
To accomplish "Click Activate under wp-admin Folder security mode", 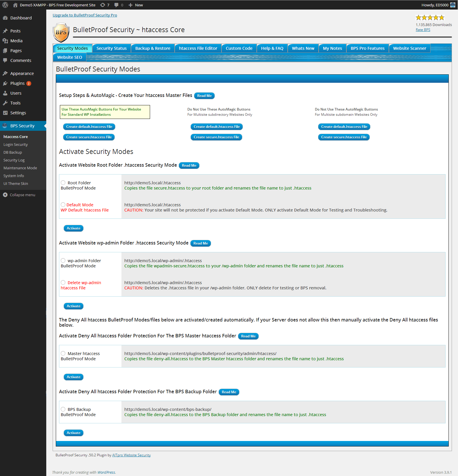I will click(x=74, y=306).
